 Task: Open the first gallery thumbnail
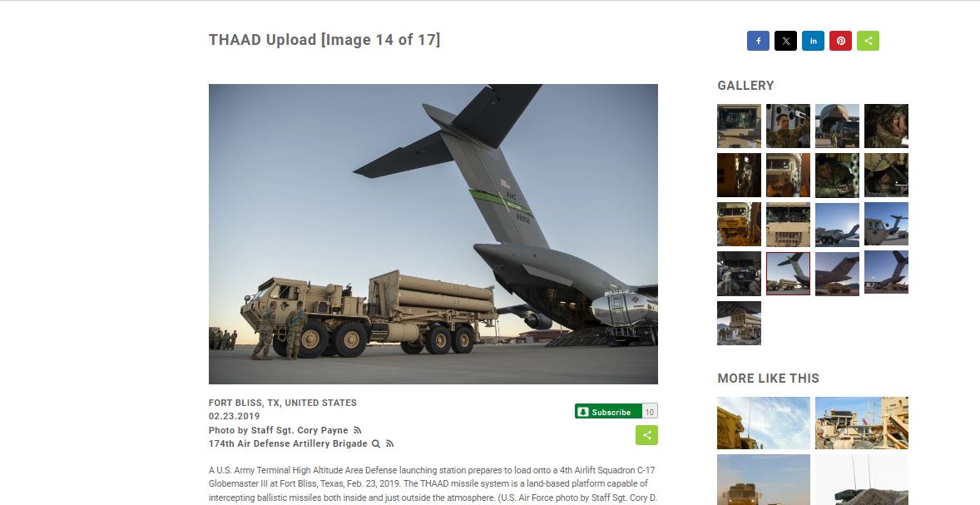click(740, 126)
